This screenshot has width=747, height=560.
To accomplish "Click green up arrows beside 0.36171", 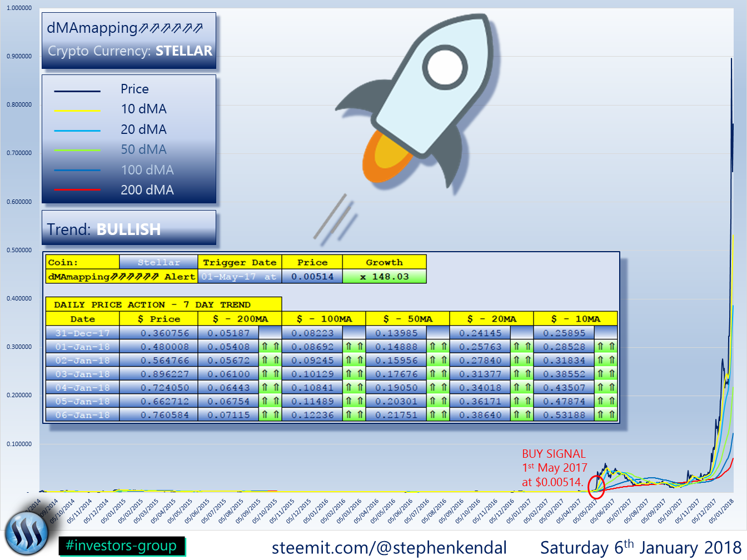I will pyautogui.click(x=522, y=401).
